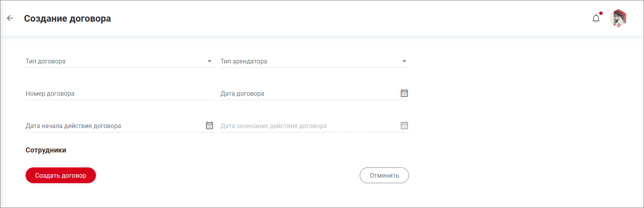Viewport: 644px width, 208px height.
Task: Open calendar for Дата начала действия договора
Action: (210, 126)
